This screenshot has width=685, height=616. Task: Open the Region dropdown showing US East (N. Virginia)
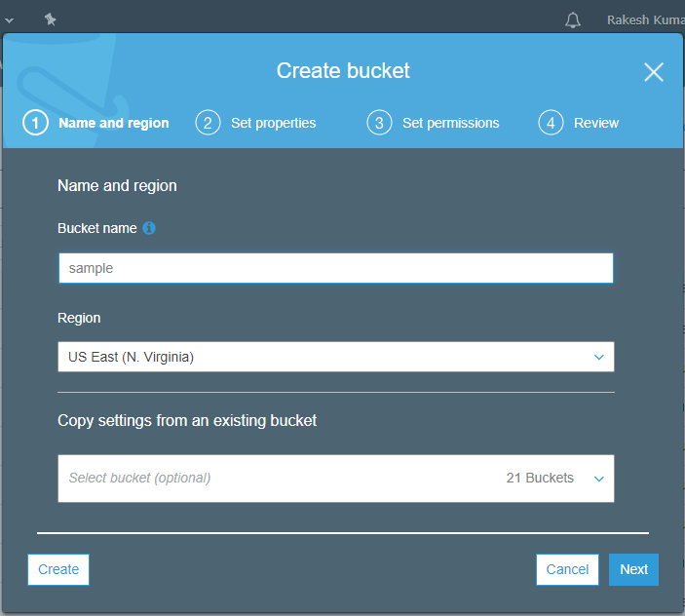pos(335,357)
